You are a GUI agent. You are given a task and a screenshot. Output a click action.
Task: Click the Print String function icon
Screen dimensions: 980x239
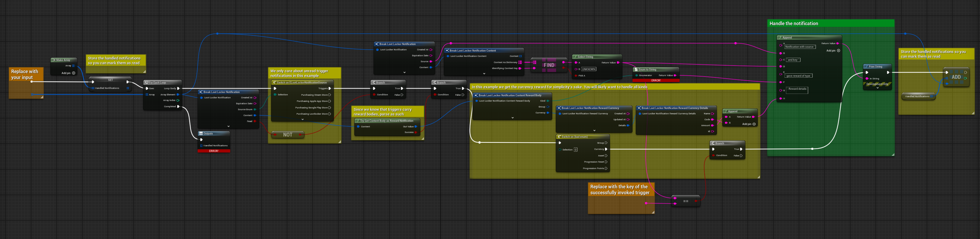(x=866, y=67)
